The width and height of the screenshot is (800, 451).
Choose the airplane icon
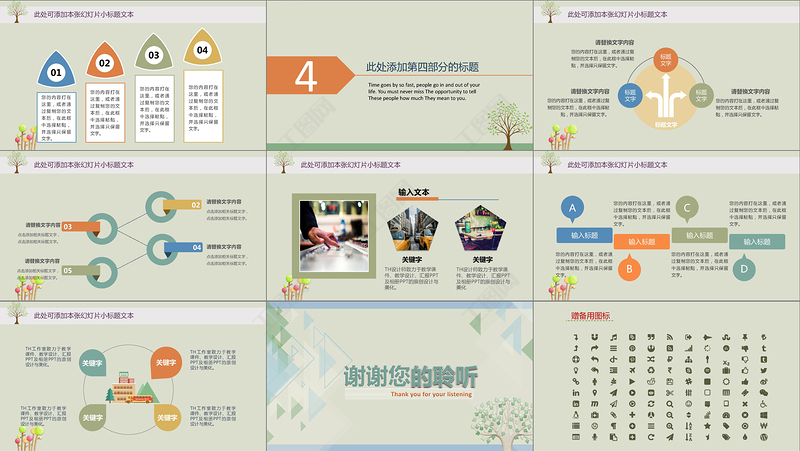(x=632, y=370)
